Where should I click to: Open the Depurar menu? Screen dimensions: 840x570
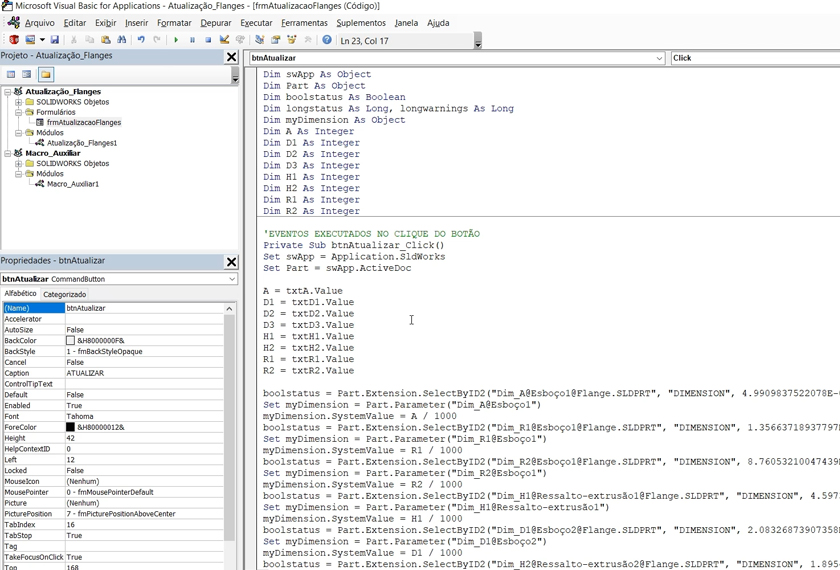[215, 23]
